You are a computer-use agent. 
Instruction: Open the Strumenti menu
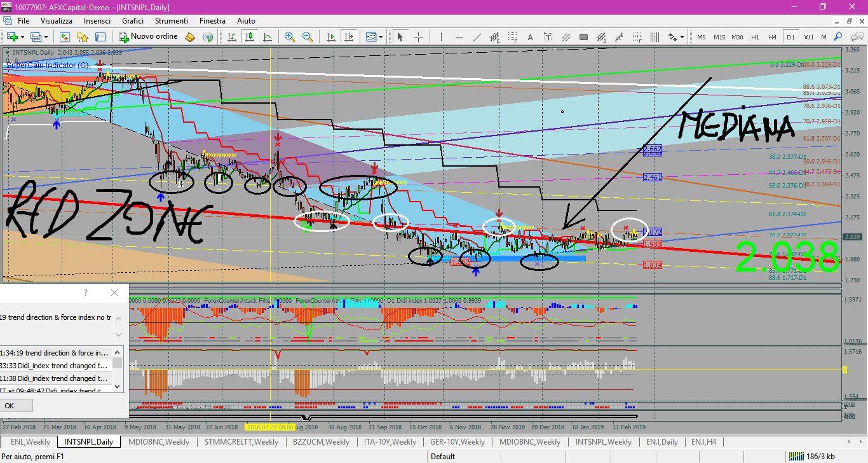point(172,21)
